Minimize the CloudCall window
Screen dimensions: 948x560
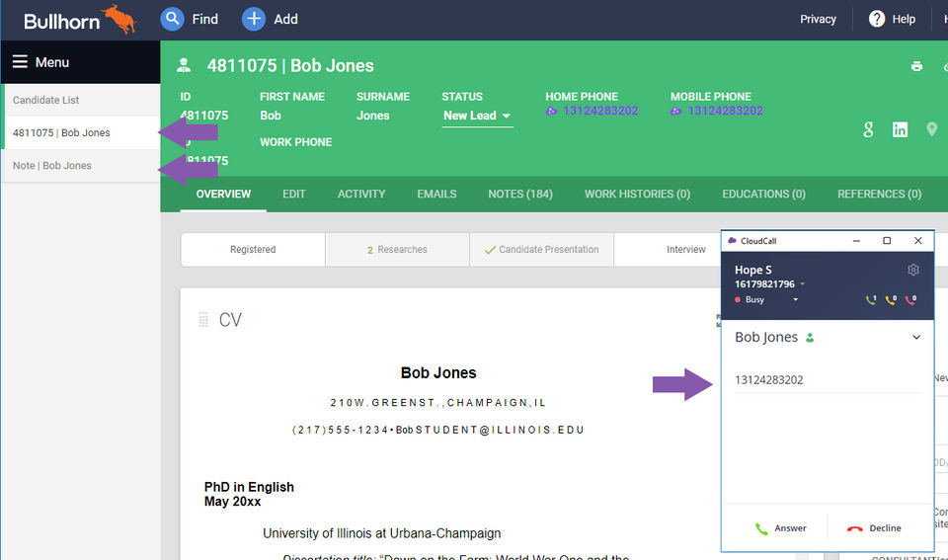click(856, 241)
